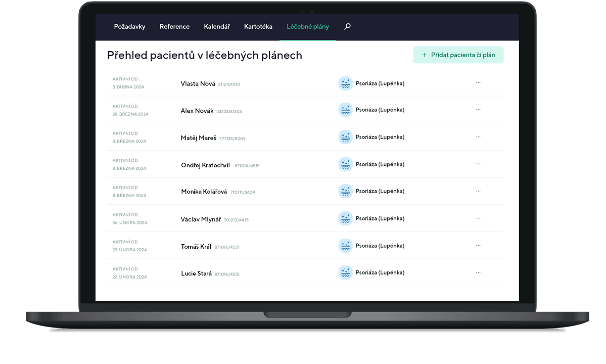This screenshot has height=364, width=606.
Task: Click Přidat pacienta či plán button
Action: point(458,55)
